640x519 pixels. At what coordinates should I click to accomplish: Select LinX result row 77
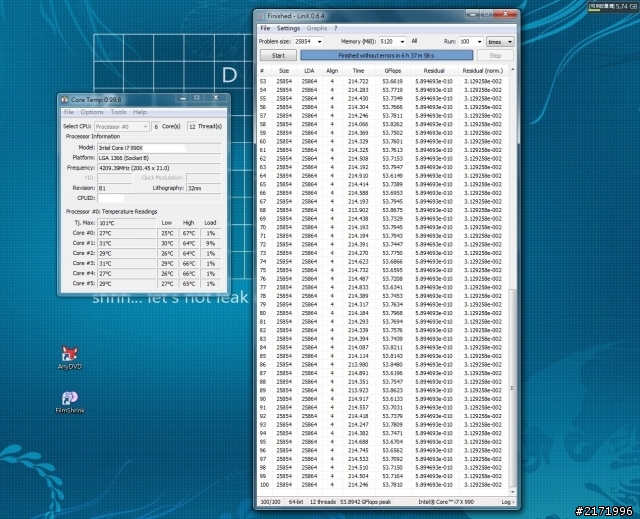383,287
